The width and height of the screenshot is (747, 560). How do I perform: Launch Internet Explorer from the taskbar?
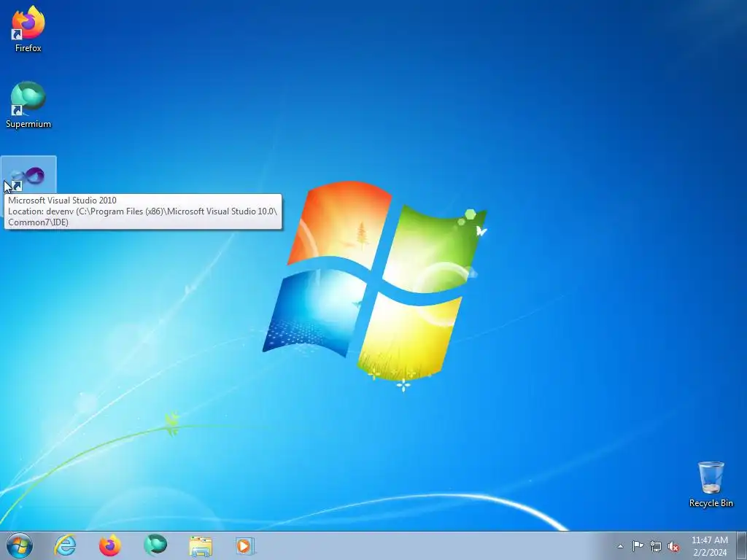[65, 545]
